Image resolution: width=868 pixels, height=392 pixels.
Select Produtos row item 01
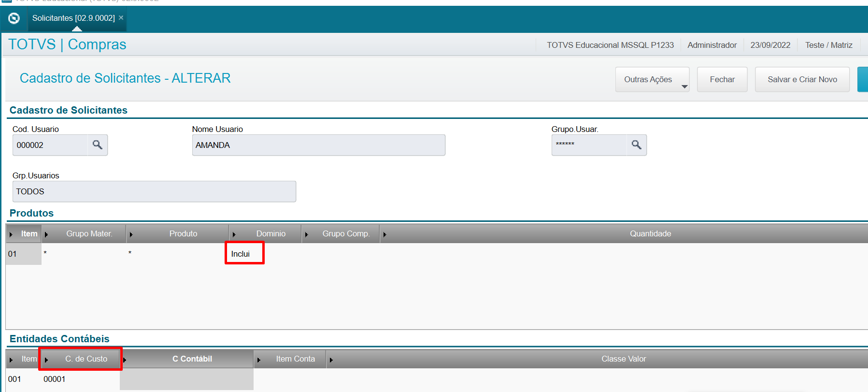point(24,254)
